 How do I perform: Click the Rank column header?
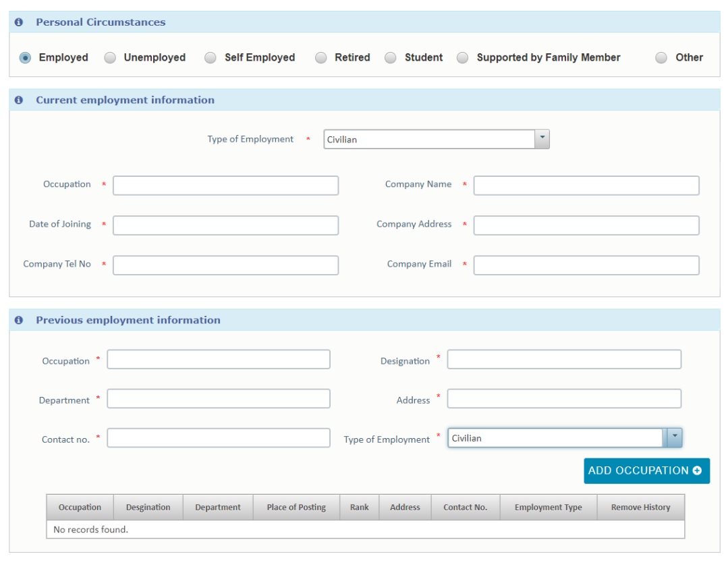click(360, 508)
